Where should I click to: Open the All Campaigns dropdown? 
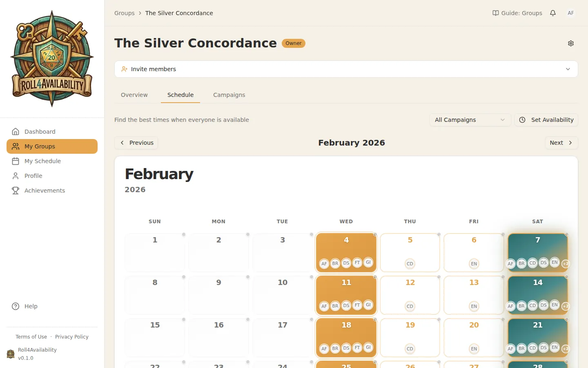coord(470,120)
